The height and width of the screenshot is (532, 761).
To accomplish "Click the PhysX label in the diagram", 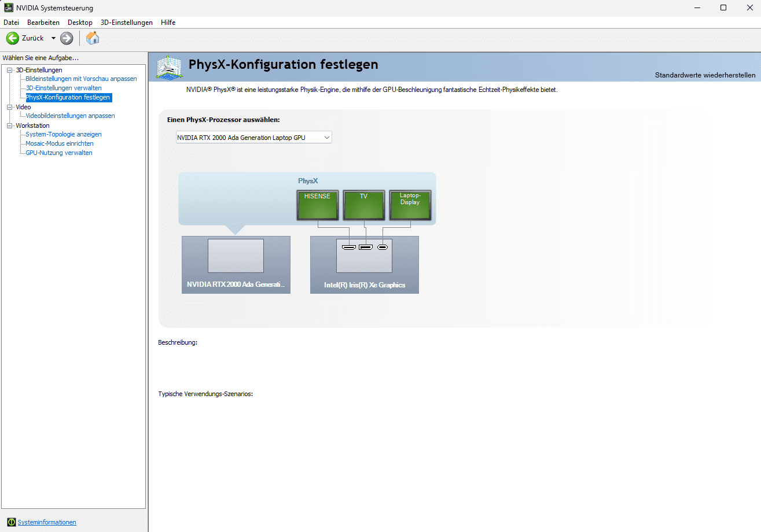I will pos(308,181).
